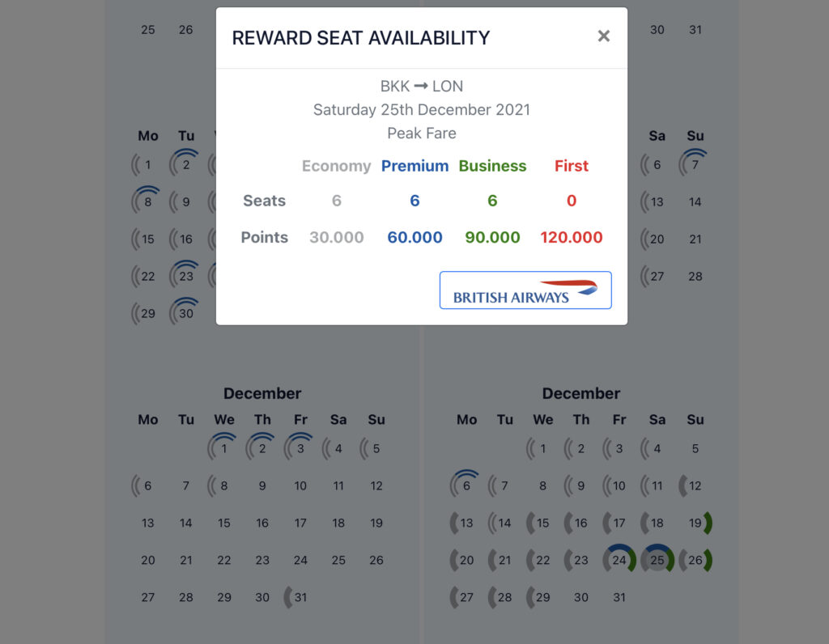Pick December 31 in left calendar
The width and height of the screenshot is (829, 644).
pos(300,597)
